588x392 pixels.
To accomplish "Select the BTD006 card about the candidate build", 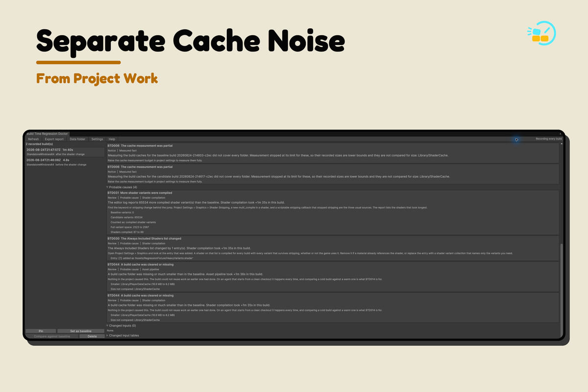I will (x=333, y=174).
